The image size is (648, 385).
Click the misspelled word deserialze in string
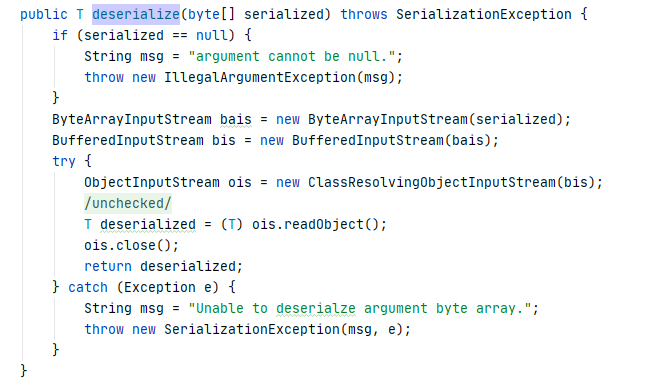pos(315,309)
